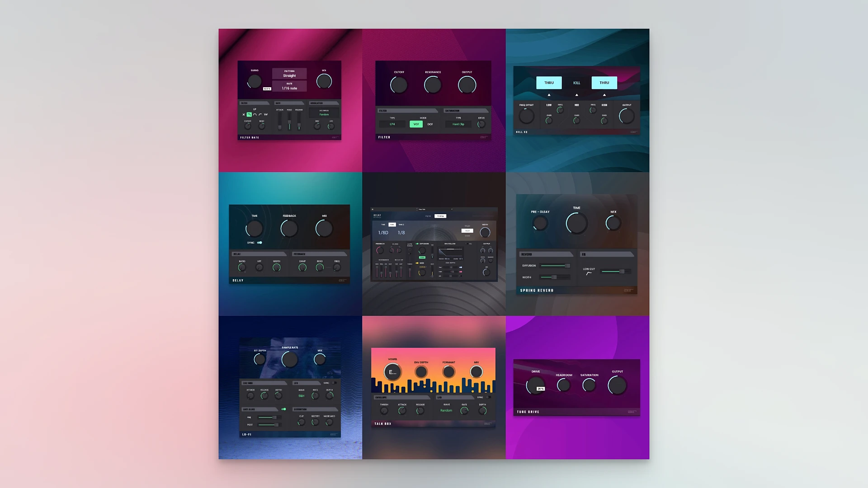
Task: Click the Pre slider in Lo-Fi Anti Alias
Action: tap(269, 418)
